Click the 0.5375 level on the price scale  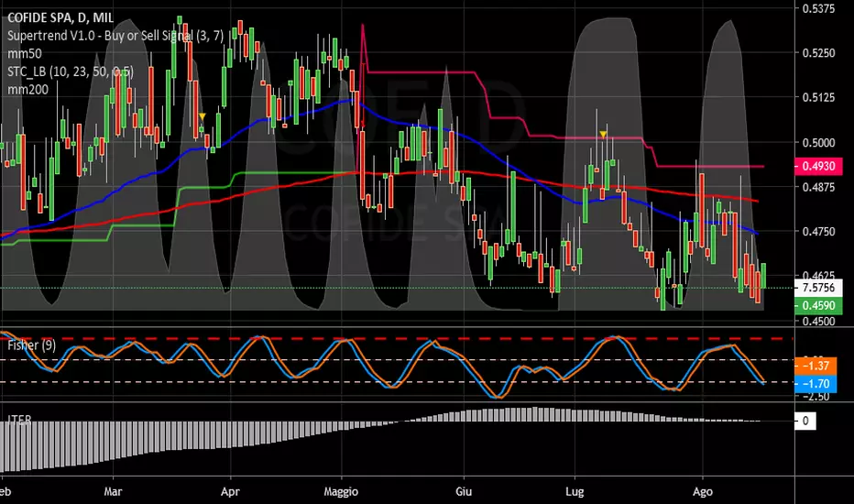(x=819, y=9)
